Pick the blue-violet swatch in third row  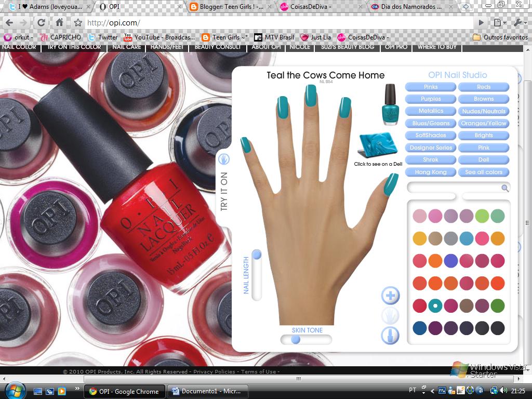point(450,261)
